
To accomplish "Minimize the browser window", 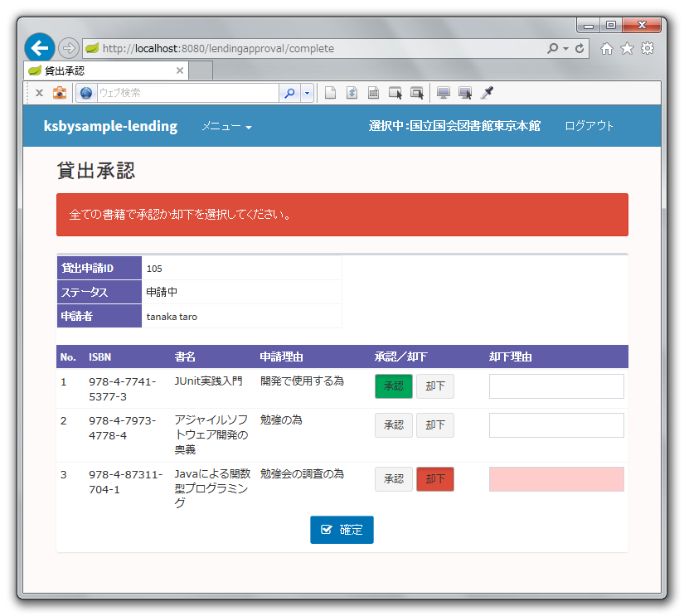I will [x=589, y=26].
